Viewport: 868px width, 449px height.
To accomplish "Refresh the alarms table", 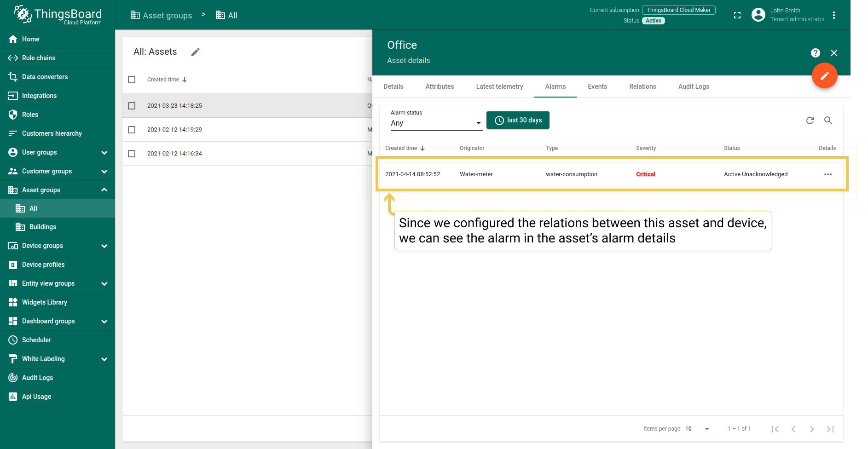I will pyautogui.click(x=810, y=121).
